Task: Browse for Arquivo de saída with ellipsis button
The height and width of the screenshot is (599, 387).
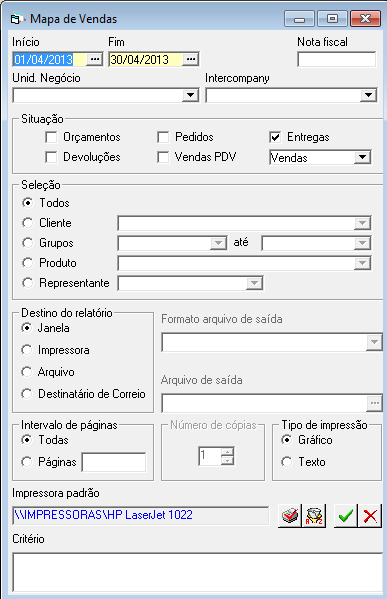Action: click(x=374, y=403)
